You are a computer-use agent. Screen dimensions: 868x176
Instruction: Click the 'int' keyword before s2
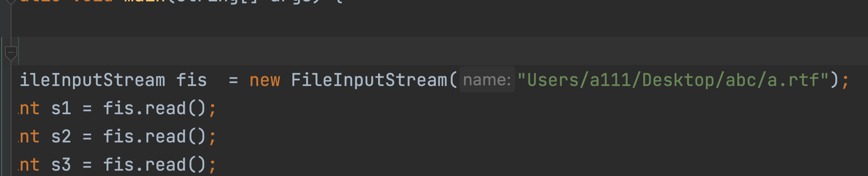pyautogui.click(x=29, y=137)
